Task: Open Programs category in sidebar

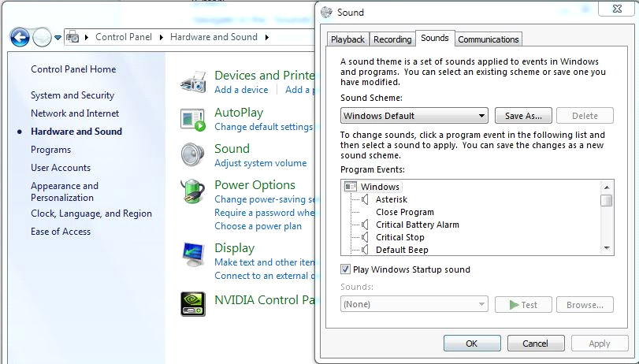Action: [x=51, y=150]
